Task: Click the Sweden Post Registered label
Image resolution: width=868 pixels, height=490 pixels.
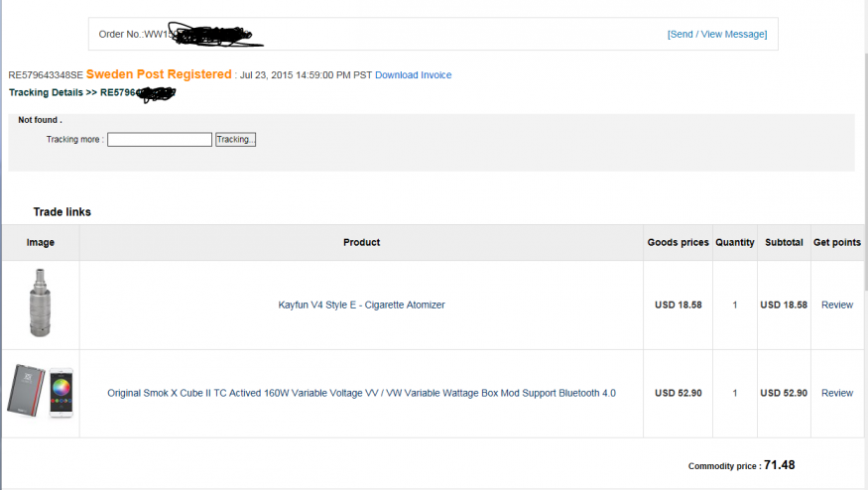Action: click(159, 74)
